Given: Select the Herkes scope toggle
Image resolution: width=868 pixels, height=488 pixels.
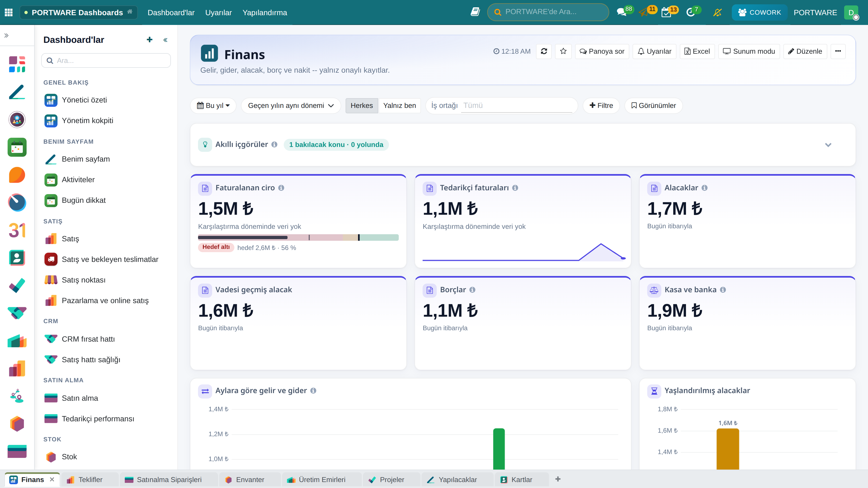Looking at the screenshot, I should [x=362, y=105].
